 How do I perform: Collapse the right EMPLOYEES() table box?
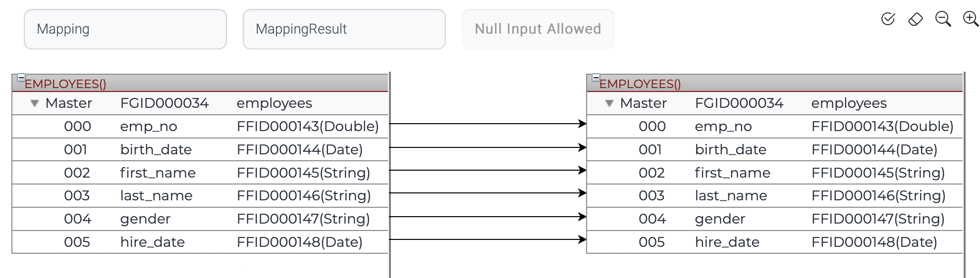[x=596, y=78]
